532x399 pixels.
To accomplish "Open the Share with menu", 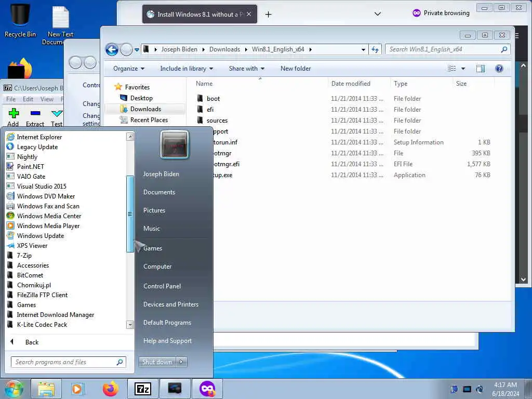I will pos(246,69).
